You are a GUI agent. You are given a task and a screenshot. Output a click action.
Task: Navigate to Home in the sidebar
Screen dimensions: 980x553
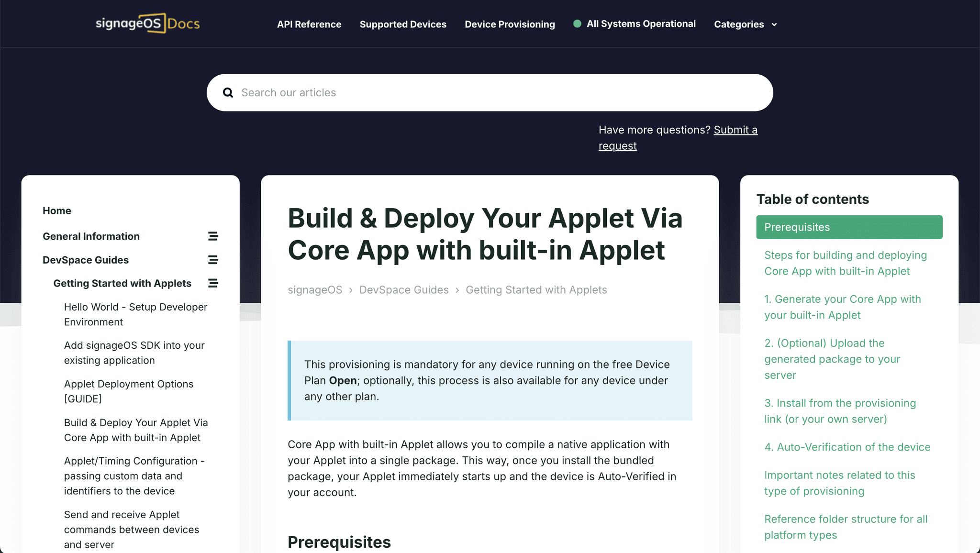56,210
